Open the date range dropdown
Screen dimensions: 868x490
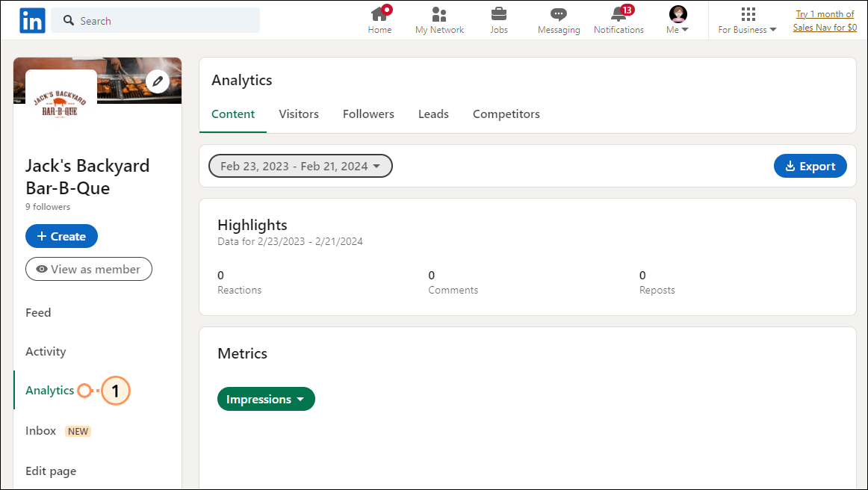click(x=300, y=166)
